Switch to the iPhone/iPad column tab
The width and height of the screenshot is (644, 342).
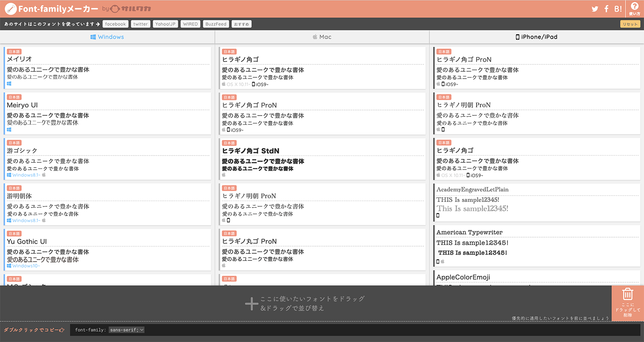click(x=537, y=37)
